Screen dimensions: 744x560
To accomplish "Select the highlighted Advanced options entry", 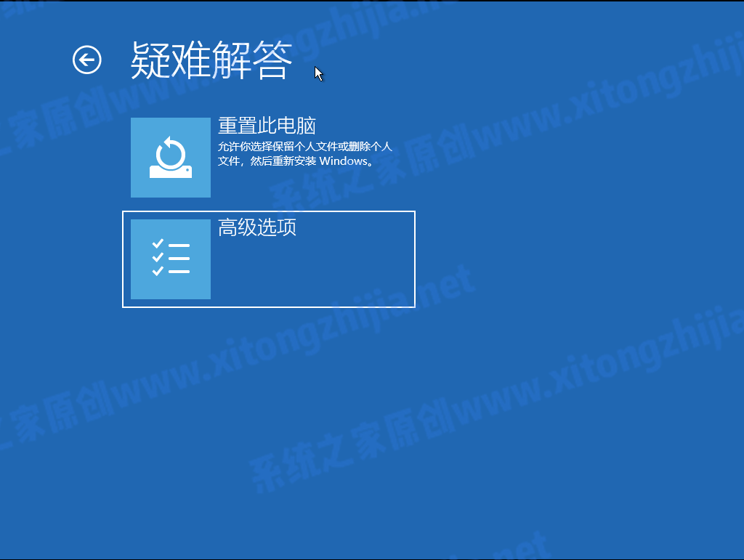I will point(269,258).
